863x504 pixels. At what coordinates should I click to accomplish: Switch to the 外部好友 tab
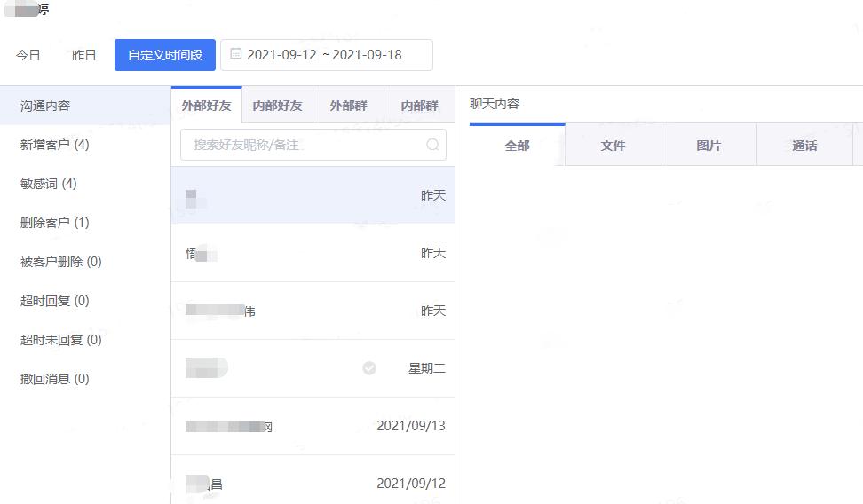click(x=206, y=105)
